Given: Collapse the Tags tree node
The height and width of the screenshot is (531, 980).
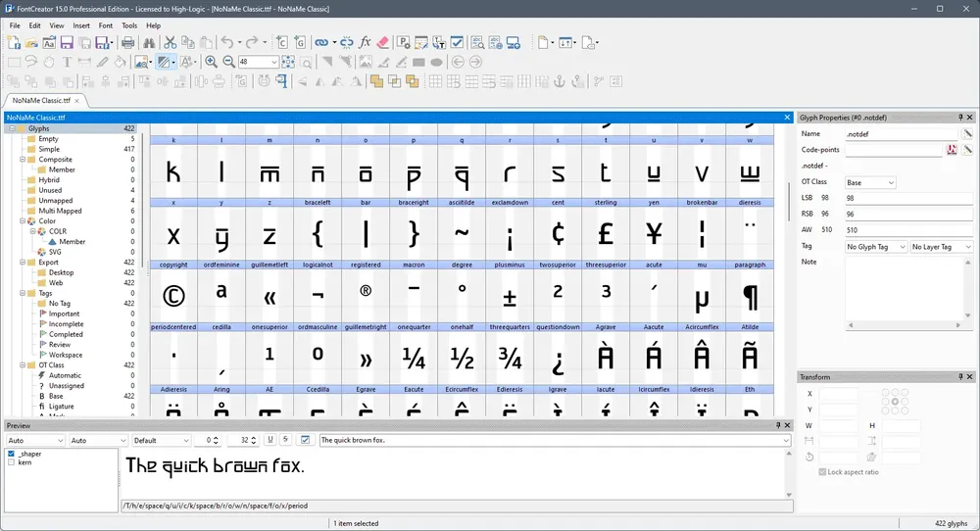Looking at the screenshot, I should point(23,293).
